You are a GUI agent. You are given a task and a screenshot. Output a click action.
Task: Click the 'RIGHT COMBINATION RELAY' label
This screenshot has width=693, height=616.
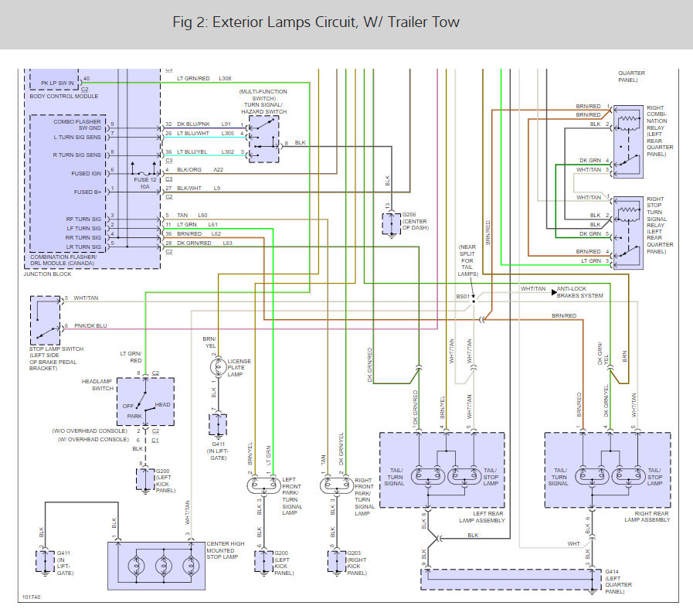point(660,131)
